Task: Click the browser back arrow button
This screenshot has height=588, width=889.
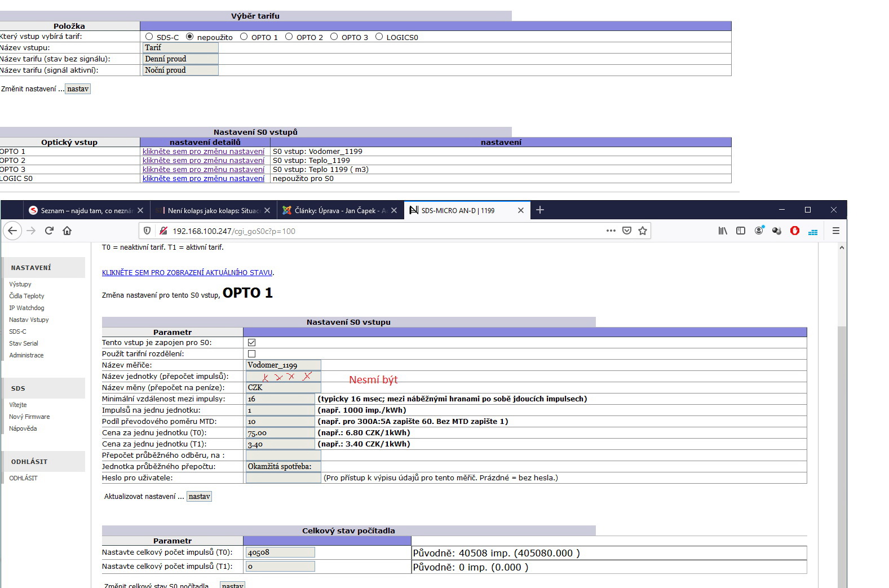Action: (12, 231)
